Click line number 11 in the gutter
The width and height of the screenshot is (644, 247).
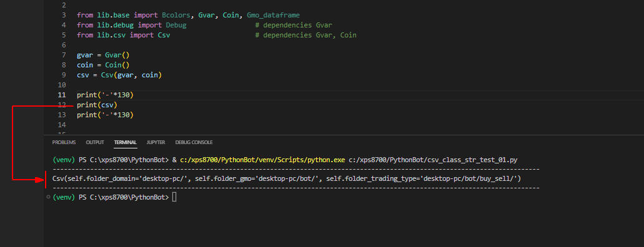[62, 95]
